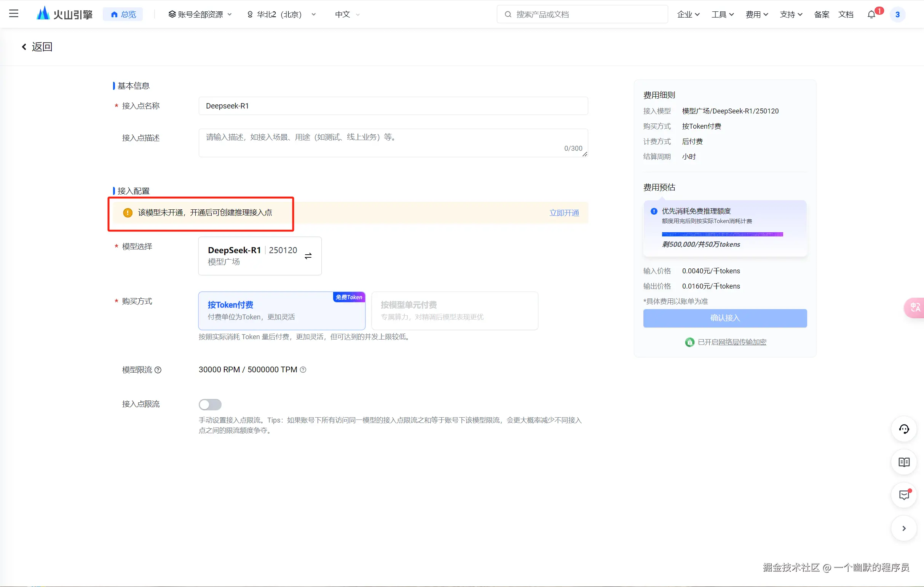Open customer support headset icon
924x587 pixels.
click(904, 429)
